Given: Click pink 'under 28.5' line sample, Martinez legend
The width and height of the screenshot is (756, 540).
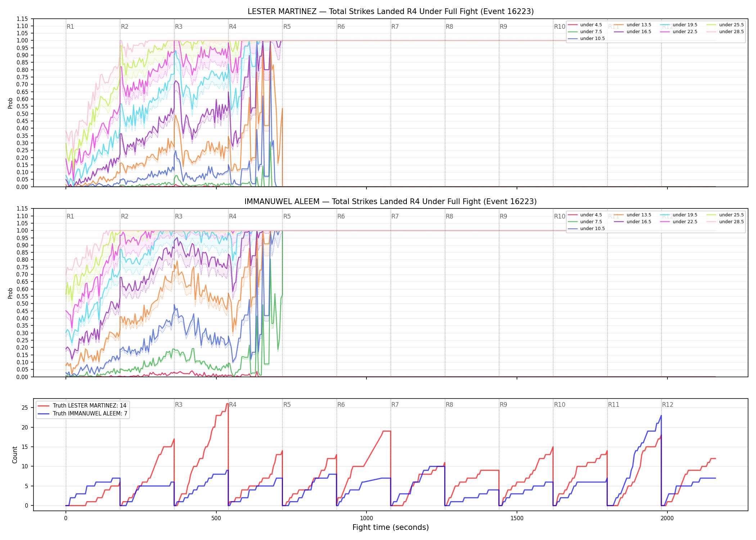Looking at the screenshot, I should tap(711, 32).
